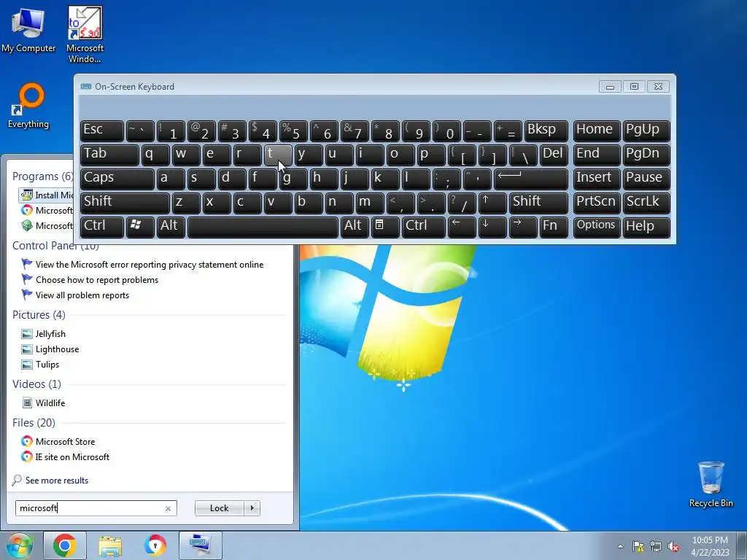Tap the Tab key
747x560 pixels.
(x=109, y=155)
